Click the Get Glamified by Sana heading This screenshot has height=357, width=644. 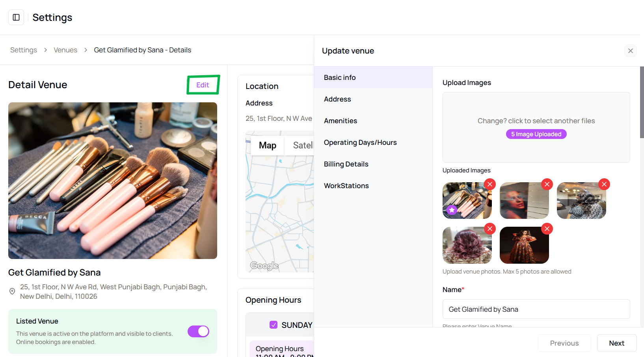[54, 272]
